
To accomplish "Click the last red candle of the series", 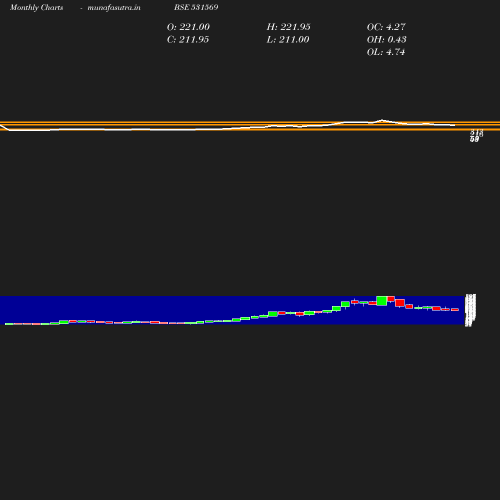I will click(455, 310).
